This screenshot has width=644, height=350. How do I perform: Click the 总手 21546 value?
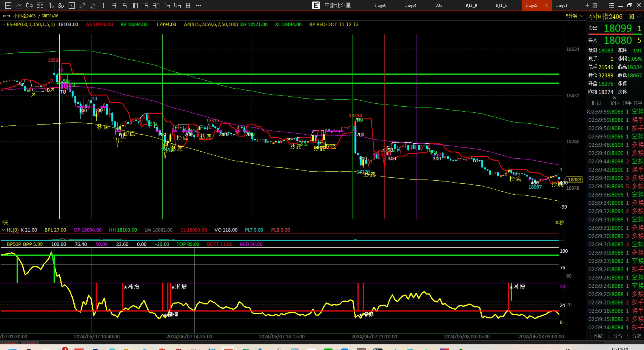606,67
